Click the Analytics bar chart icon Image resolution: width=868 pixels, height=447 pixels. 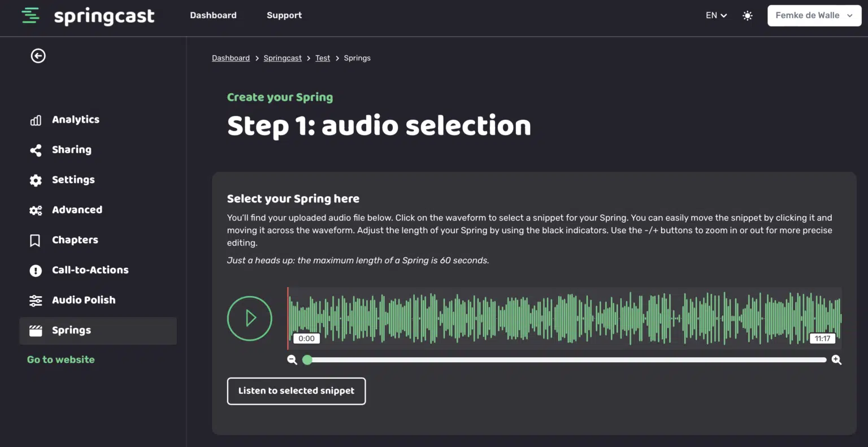36,120
